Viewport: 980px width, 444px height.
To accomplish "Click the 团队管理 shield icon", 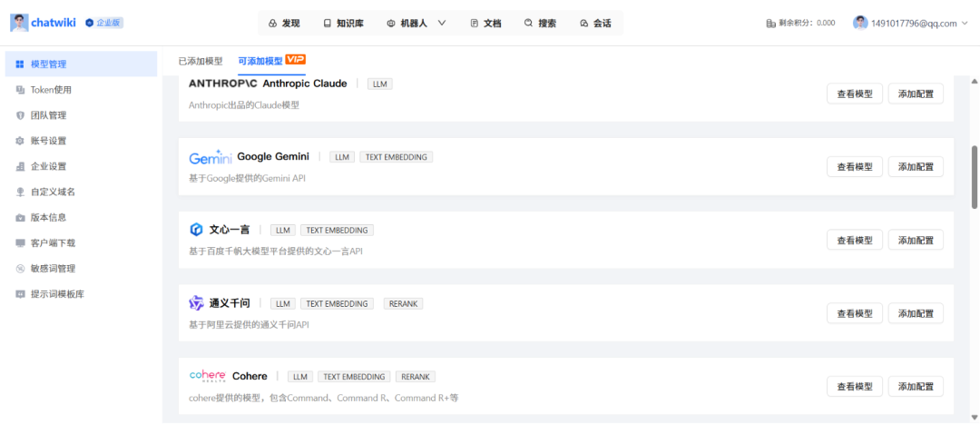I will tap(20, 115).
